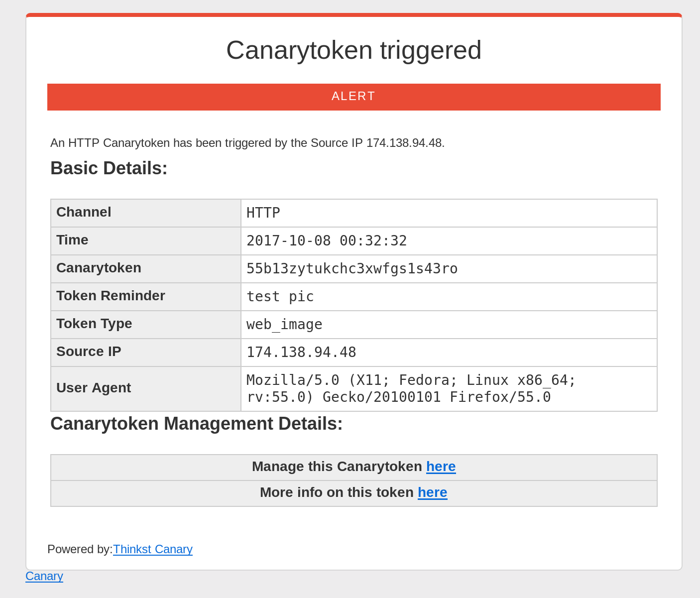Click the Token Type row label
Viewport: 700px width, 598px height.
click(94, 324)
